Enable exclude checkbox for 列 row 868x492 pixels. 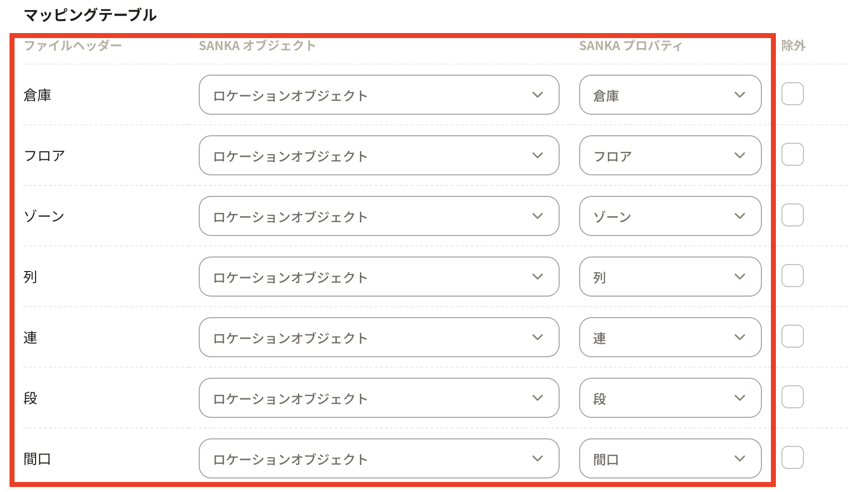792,276
